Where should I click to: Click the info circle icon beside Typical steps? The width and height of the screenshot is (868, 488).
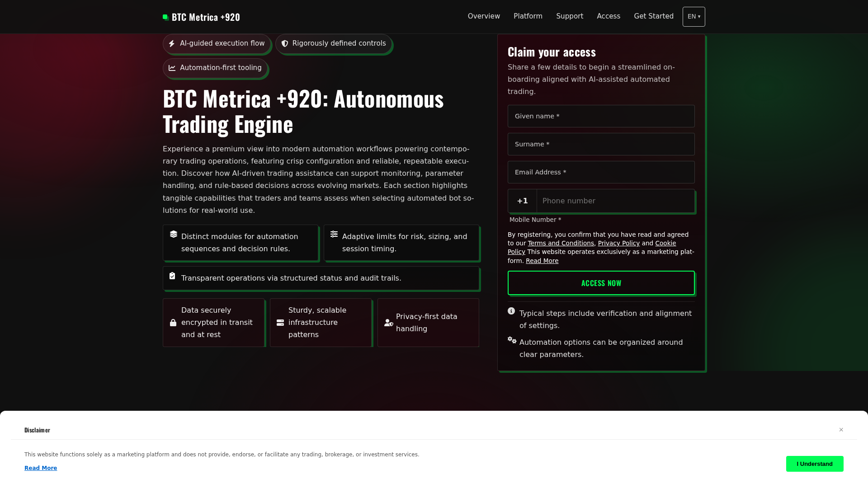511,311
